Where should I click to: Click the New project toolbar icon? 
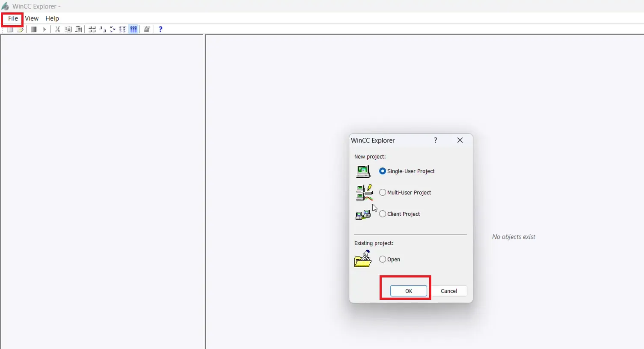(x=10, y=29)
